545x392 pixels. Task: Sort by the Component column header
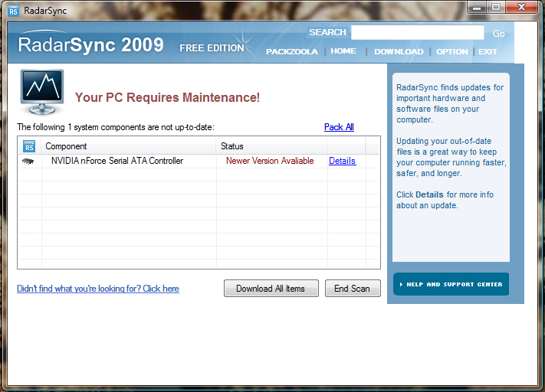coord(129,146)
